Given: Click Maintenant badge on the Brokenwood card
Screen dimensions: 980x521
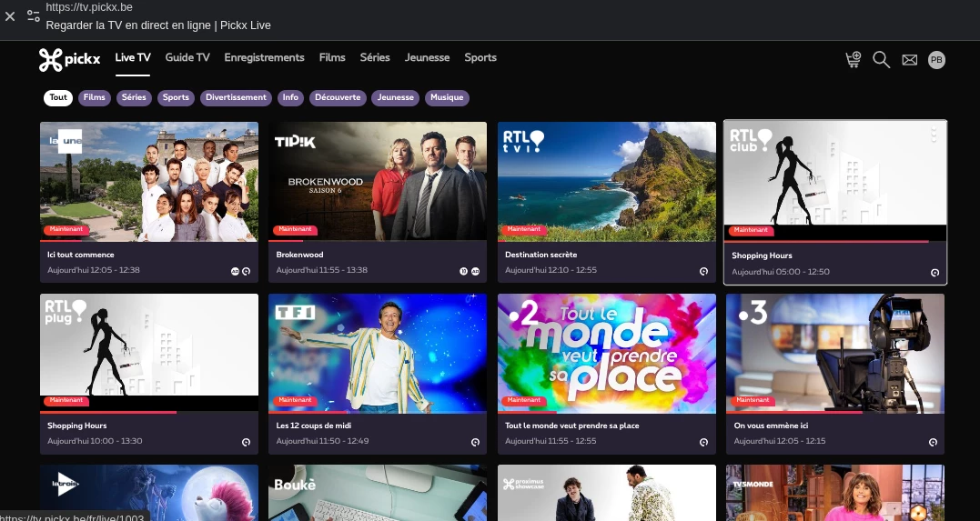Looking at the screenshot, I should [x=295, y=230].
